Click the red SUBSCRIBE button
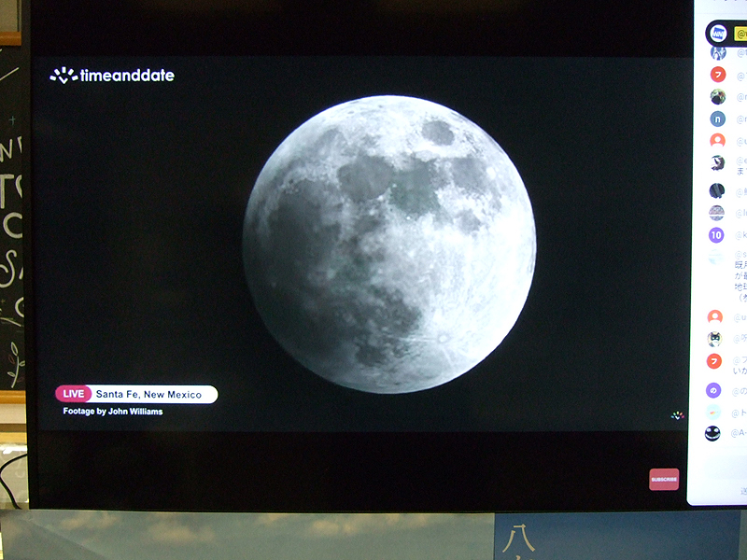 tap(664, 479)
